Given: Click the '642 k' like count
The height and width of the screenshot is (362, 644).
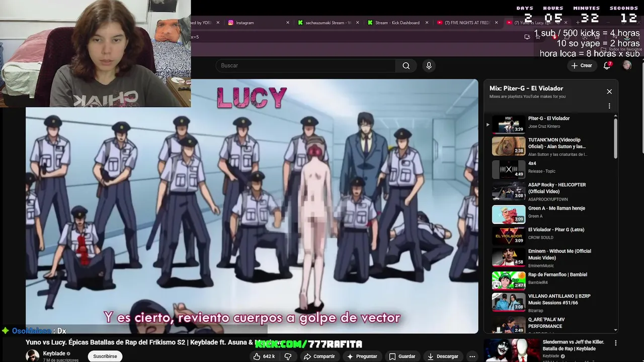Looking at the screenshot, I should (269, 356).
